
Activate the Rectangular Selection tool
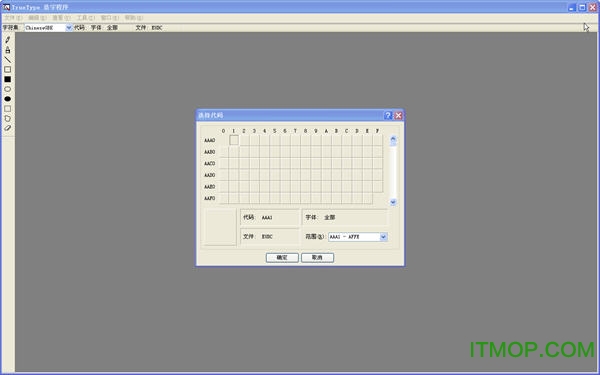point(7,109)
